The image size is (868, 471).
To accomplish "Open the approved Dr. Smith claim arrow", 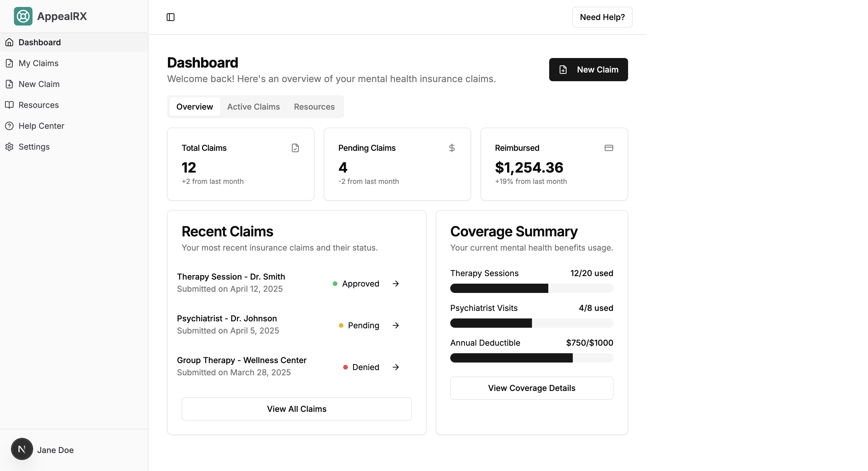I will [396, 284].
